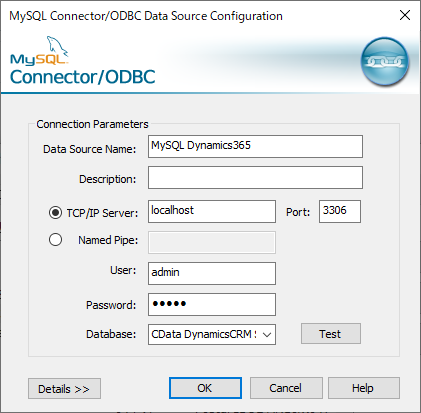The width and height of the screenshot is (421, 413).
Task: Click the Connector/ODBC heading text
Action: (x=83, y=77)
